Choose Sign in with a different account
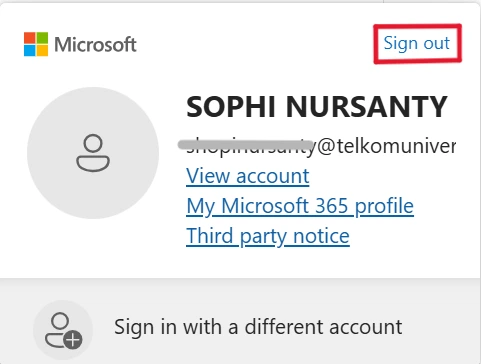The image size is (481, 364). pyautogui.click(x=240, y=327)
